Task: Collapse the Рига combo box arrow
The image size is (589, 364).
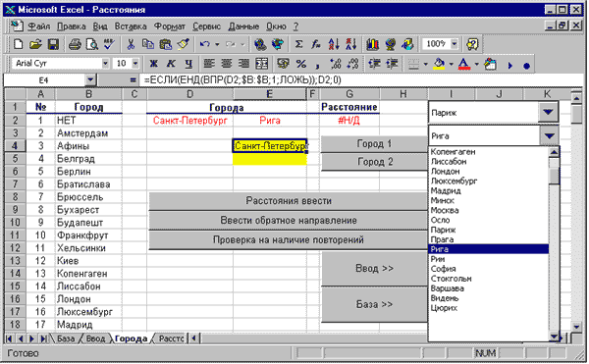Action: pos(549,135)
